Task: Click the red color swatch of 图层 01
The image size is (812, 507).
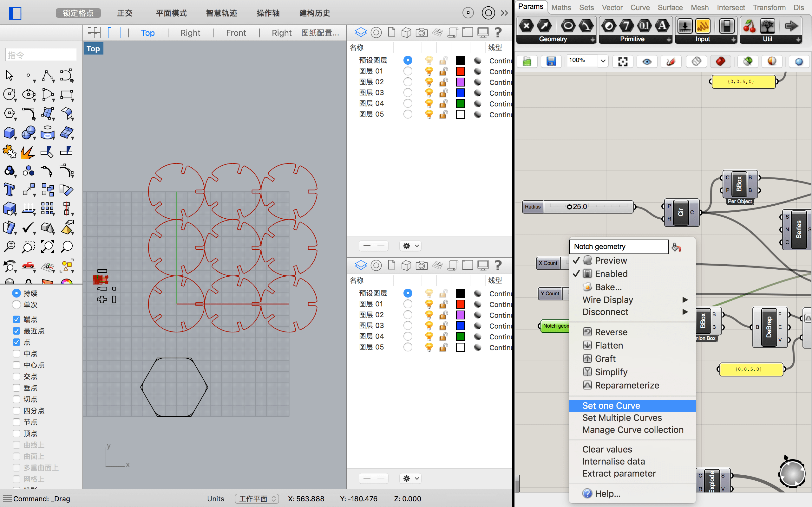Action: click(460, 71)
